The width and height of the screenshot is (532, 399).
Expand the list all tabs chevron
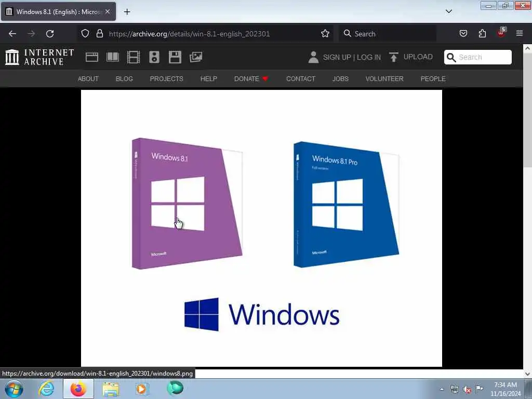coord(449,11)
